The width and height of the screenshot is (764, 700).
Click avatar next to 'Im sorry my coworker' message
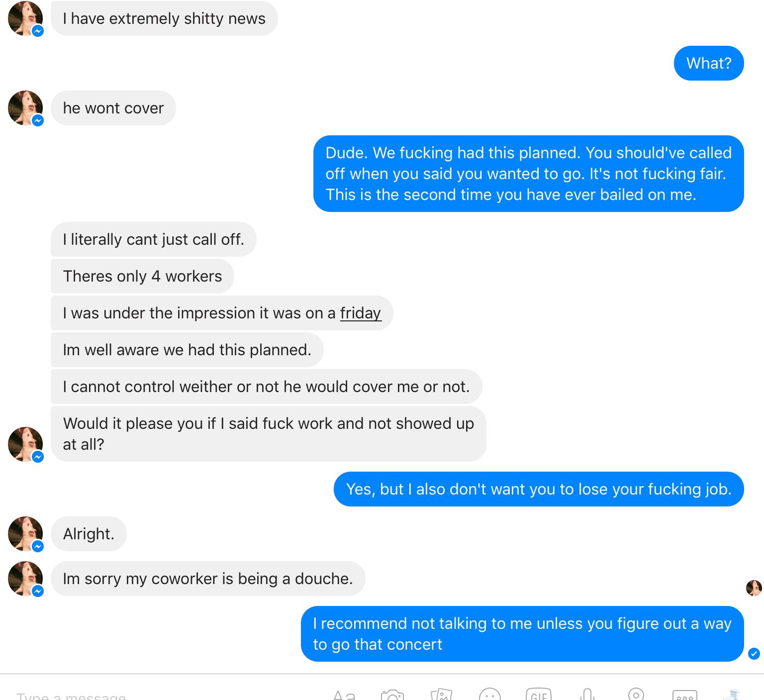pyautogui.click(x=25, y=579)
